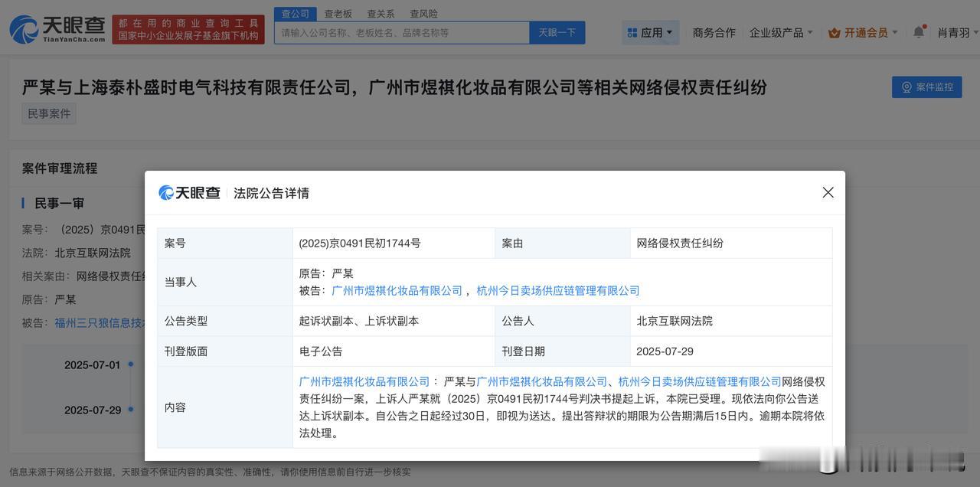Open the 应用 apps dropdown
980x487 pixels.
(x=650, y=32)
